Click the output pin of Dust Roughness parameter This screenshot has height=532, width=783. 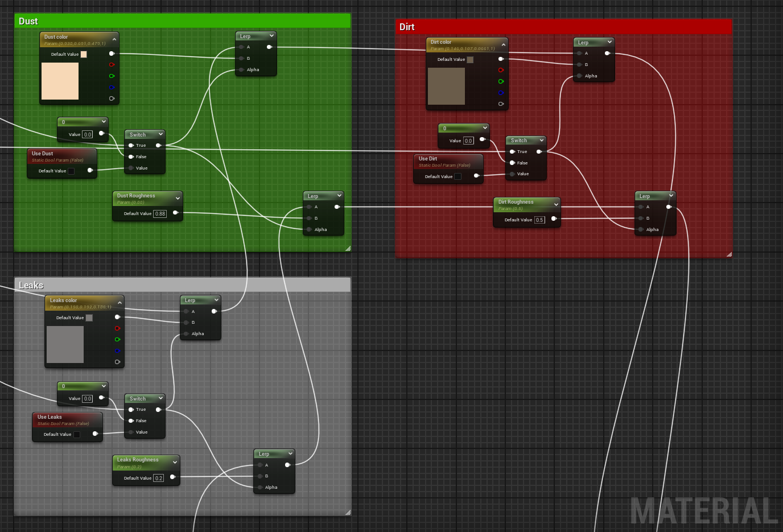click(175, 212)
